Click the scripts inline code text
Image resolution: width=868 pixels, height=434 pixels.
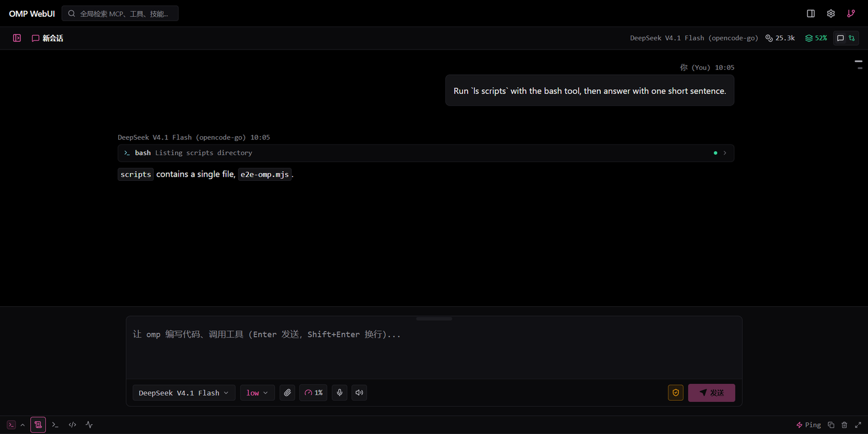pyautogui.click(x=136, y=175)
